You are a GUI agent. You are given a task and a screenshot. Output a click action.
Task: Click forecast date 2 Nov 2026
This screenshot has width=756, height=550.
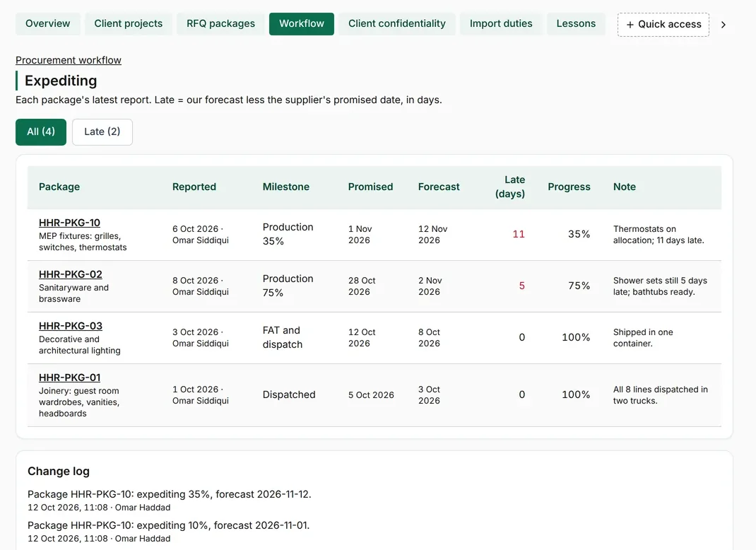tap(430, 286)
